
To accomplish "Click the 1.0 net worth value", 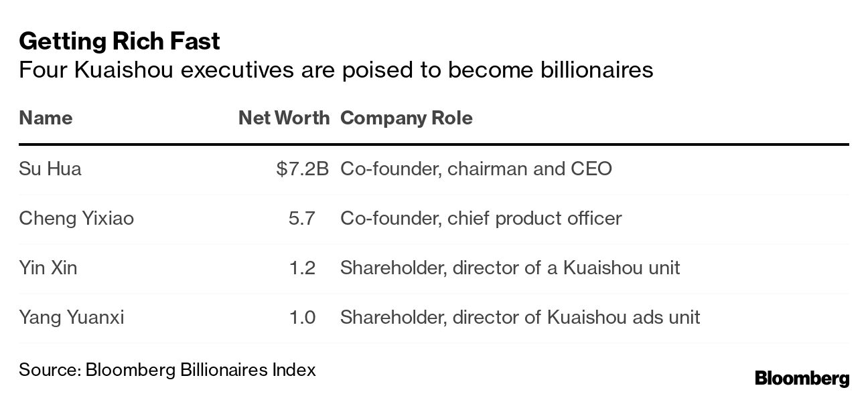I will [302, 317].
